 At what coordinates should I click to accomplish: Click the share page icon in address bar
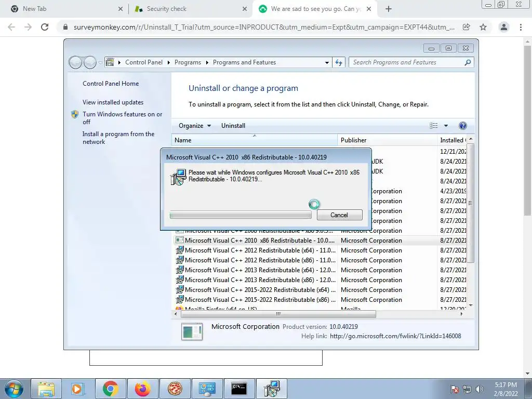pyautogui.click(x=467, y=27)
